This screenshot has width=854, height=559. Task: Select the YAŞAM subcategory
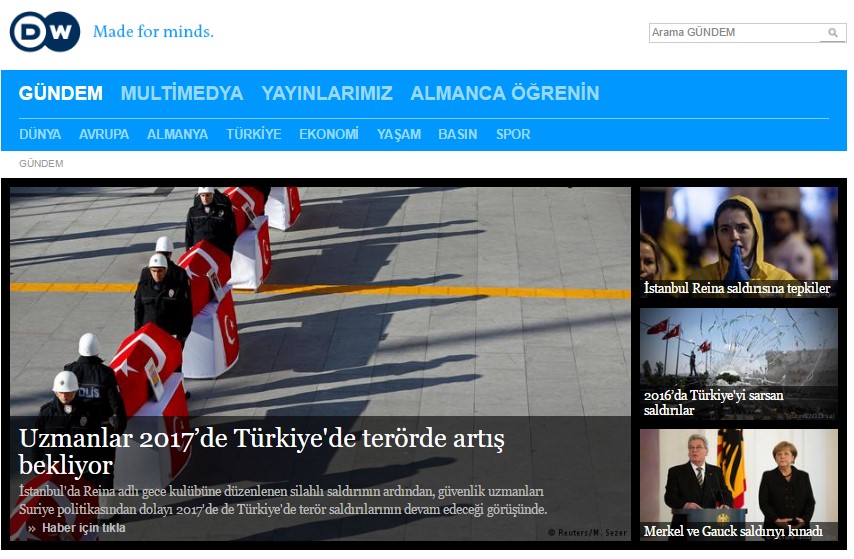[399, 134]
